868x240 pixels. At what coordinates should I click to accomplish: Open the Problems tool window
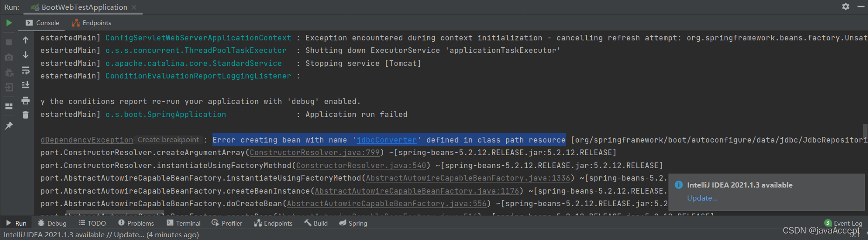point(136,223)
